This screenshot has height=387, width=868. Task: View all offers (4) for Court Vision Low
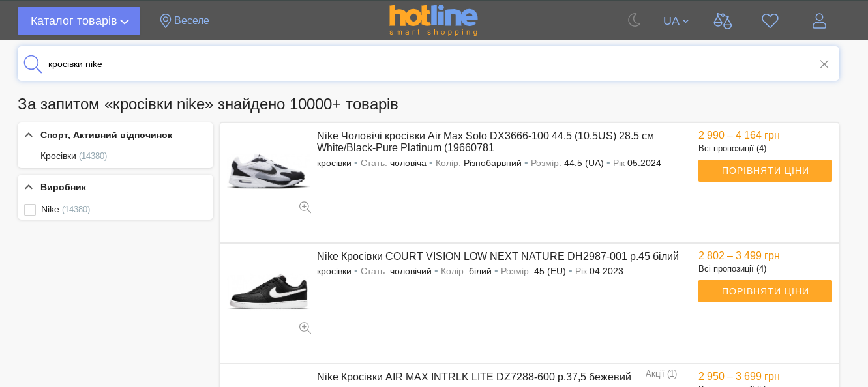tap(732, 269)
